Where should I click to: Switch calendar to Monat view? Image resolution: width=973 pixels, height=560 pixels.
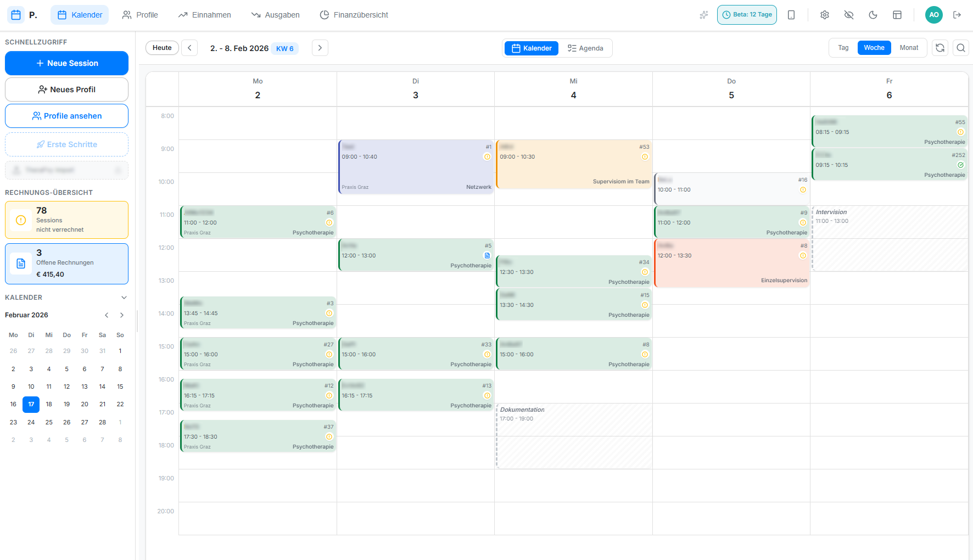pyautogui.click(x=909, y=48)
